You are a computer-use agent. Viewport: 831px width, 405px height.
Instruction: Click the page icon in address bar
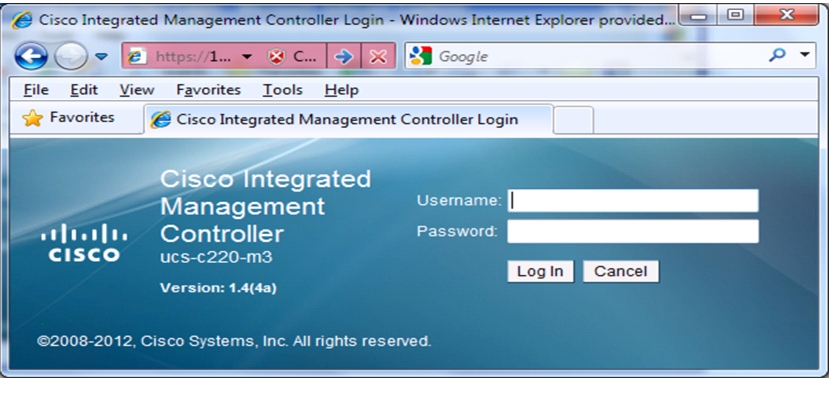tap(138, 57)
